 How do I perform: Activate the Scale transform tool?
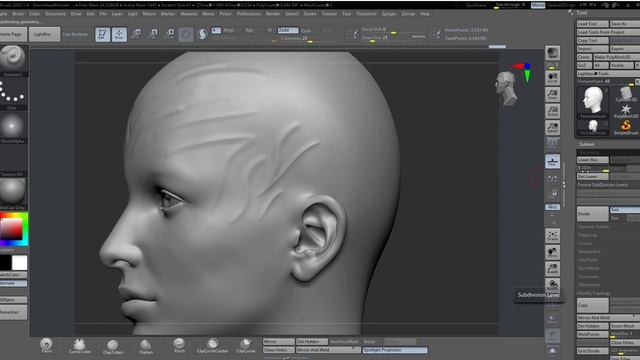153,34
